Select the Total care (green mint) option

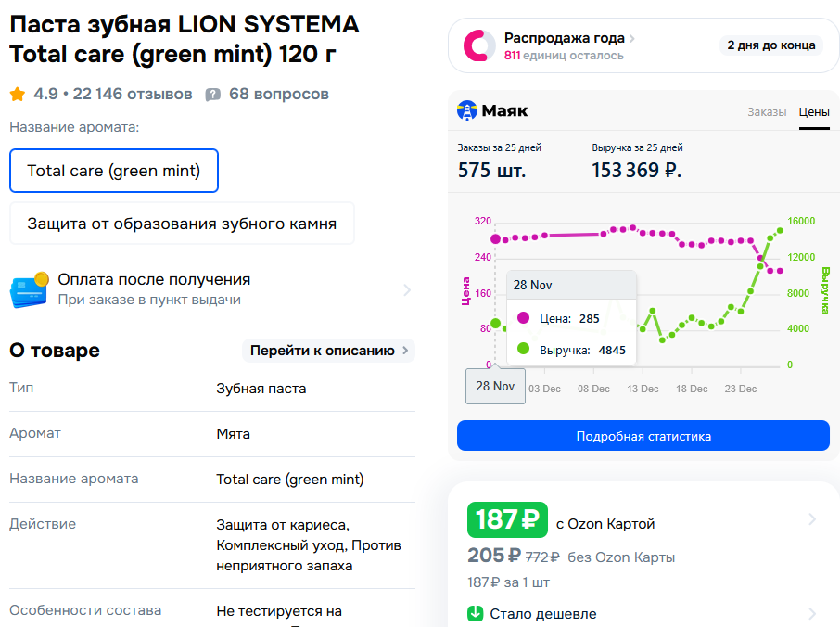click(x=114, y=171)
